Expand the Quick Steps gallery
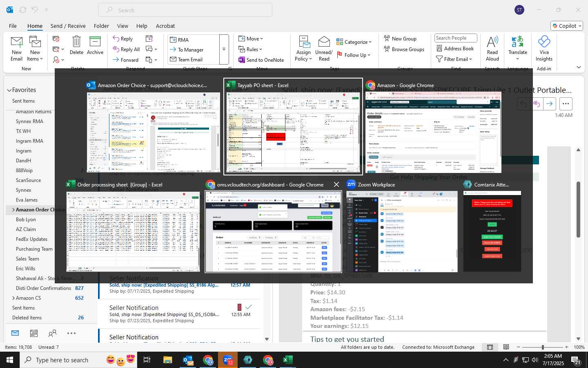The width and height of the screenshot is (588, 368). pyautogui.click(x=224, y=49)
